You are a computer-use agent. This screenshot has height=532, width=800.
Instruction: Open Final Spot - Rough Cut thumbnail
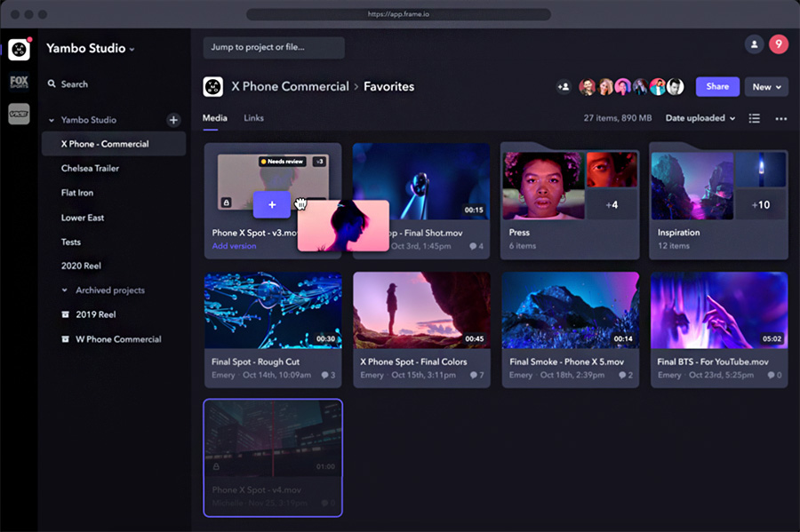click(273, 310)
